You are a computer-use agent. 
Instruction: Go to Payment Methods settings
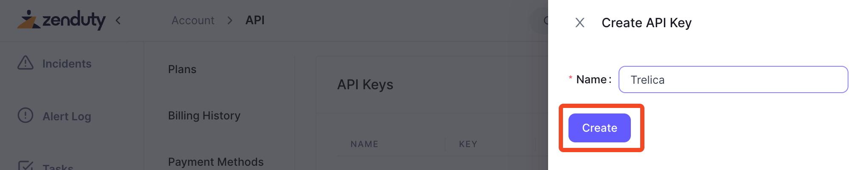(x=216, y=162)
